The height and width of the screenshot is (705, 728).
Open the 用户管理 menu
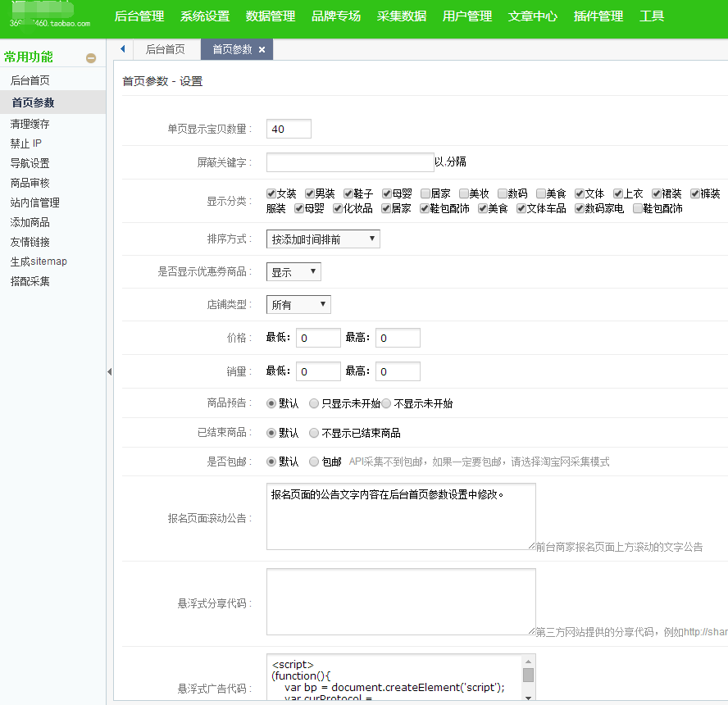tap(467, 15)
